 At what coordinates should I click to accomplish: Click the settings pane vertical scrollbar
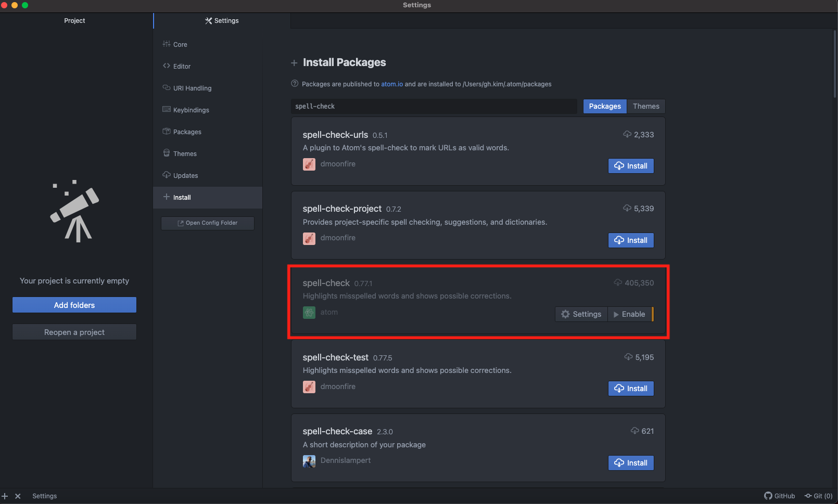[835, 64]
